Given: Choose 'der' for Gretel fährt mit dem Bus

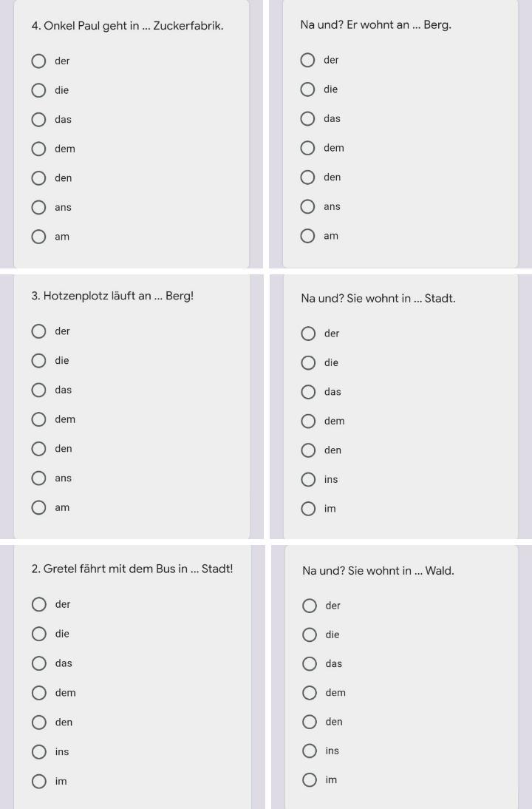Looking at the screenshot, I should point(38,604).
